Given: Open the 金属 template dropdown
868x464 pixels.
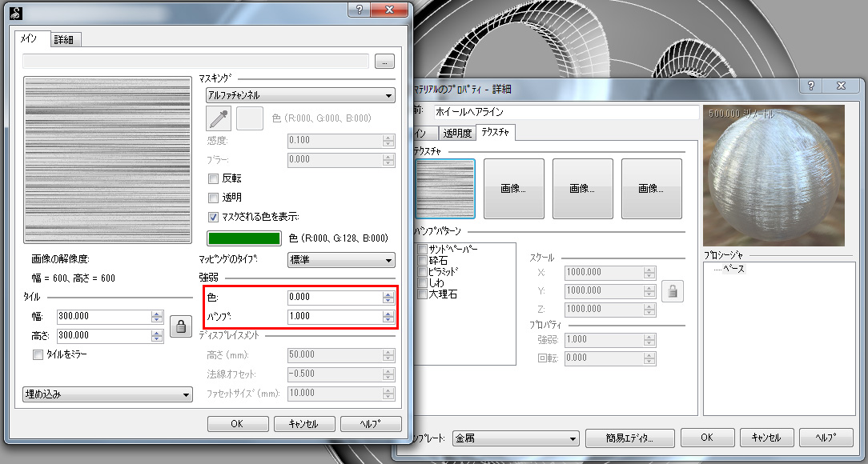Looking at the screenshot, I should [516, 438].
